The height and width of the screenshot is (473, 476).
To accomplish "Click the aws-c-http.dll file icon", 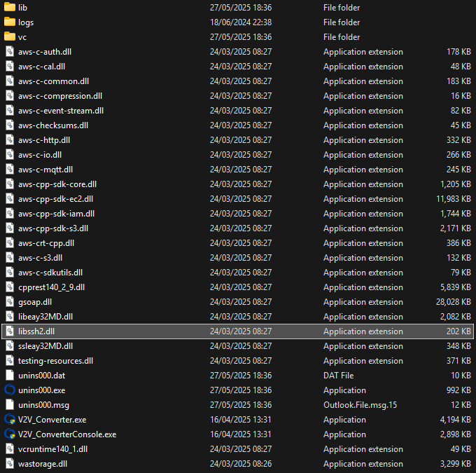I will [10, 140].
